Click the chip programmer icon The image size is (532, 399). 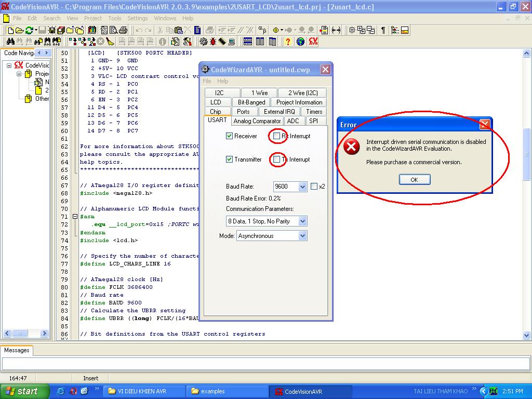(223, 42)
